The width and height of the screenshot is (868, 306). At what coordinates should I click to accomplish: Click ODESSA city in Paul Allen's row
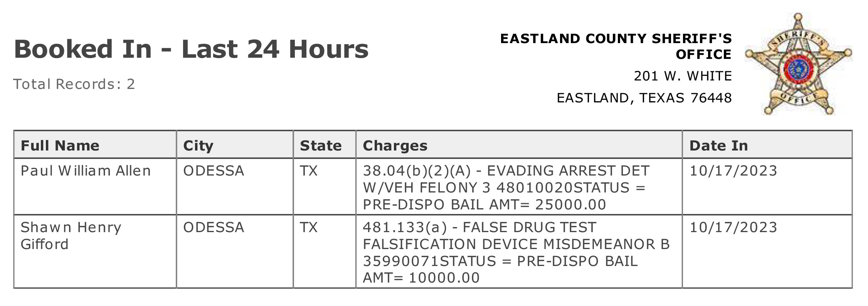click(214, 171)
